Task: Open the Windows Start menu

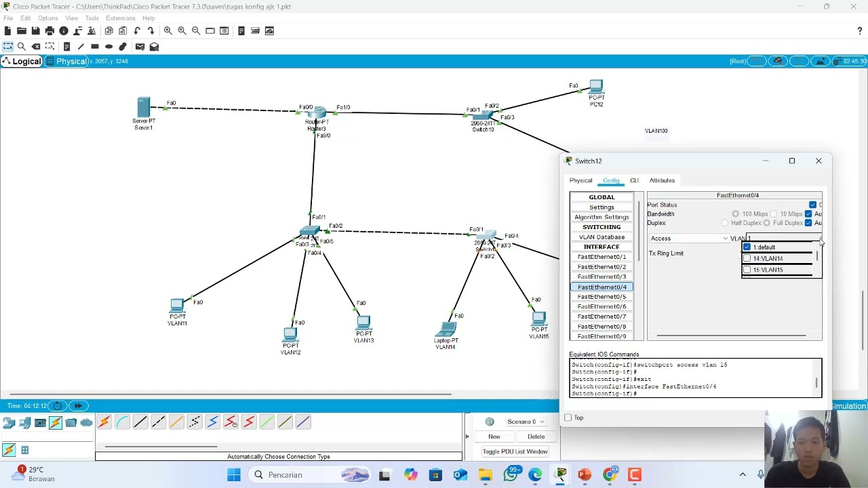Action: click(x=234, y=474)
